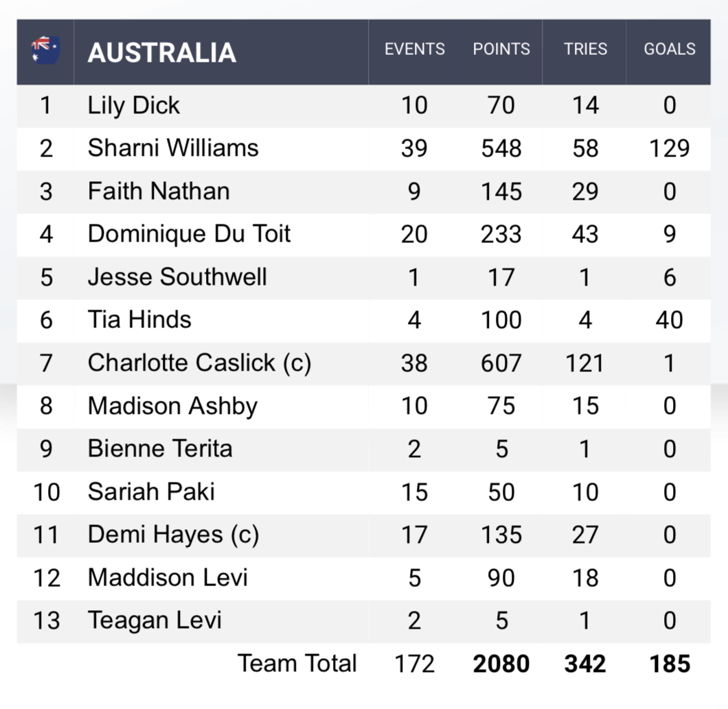The width and height of the screenshot is (728, 709).
Task: Click Sariah Paki's name
Action: click(151, 491)
